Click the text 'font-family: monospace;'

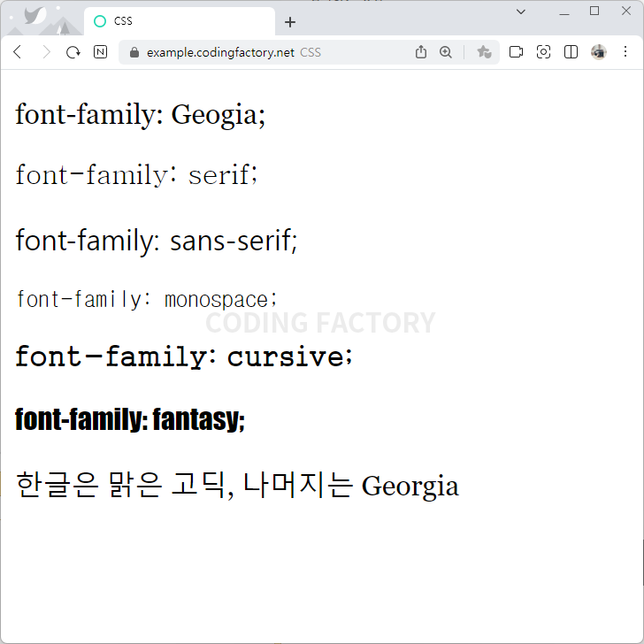click(147, 299)
